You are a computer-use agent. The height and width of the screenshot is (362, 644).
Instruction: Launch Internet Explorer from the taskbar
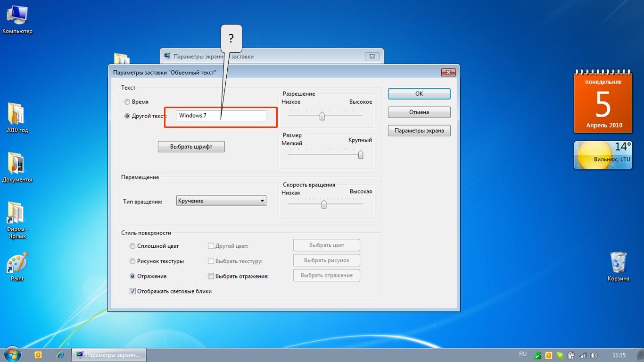[x=60, y=355]
